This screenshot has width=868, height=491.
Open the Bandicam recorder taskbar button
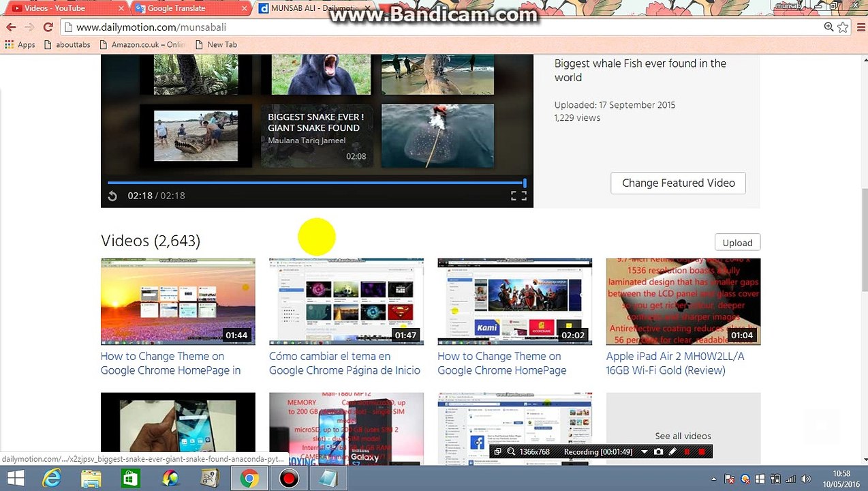[289, 479]
